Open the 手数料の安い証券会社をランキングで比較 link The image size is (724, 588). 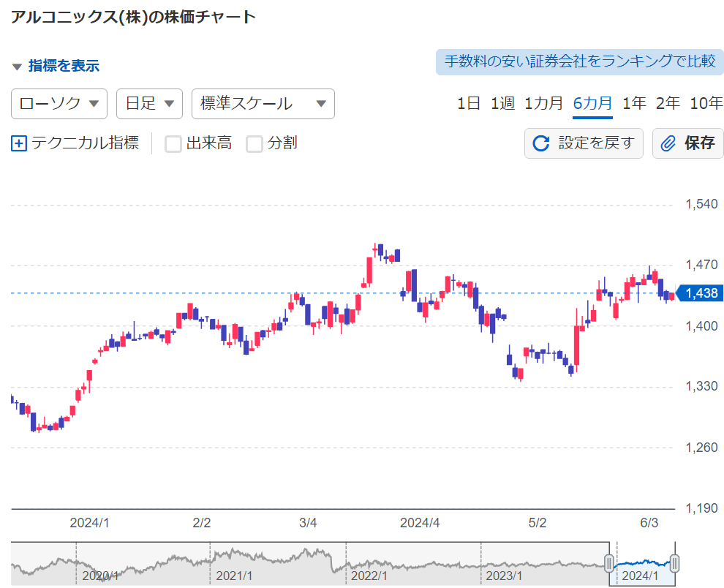pyautogui.click(x=580, y=61)
